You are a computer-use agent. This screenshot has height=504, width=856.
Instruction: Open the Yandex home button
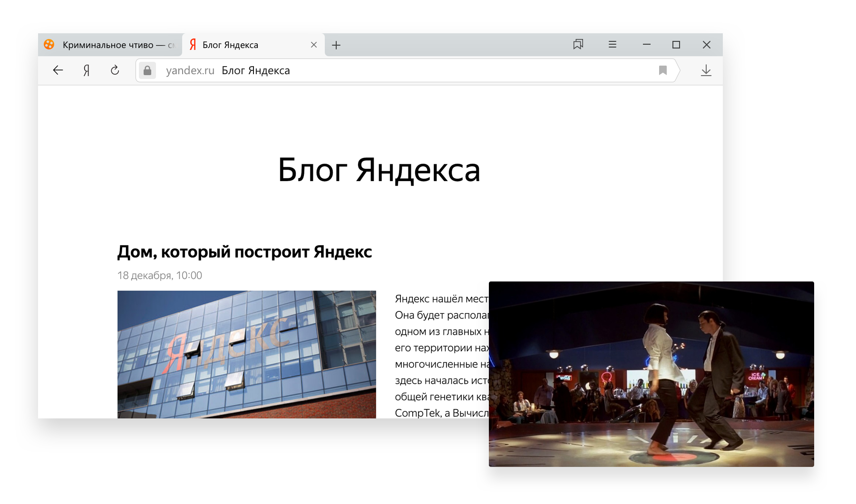(x=87, y=70)
